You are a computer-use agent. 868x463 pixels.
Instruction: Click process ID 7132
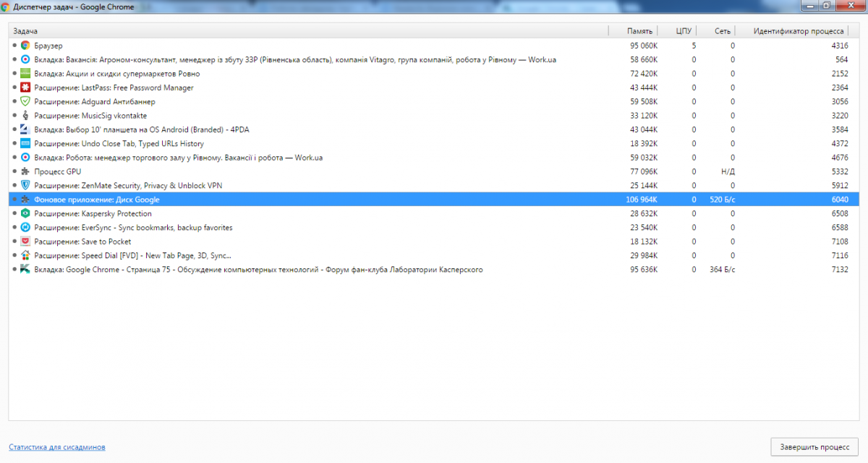[840, 270]
